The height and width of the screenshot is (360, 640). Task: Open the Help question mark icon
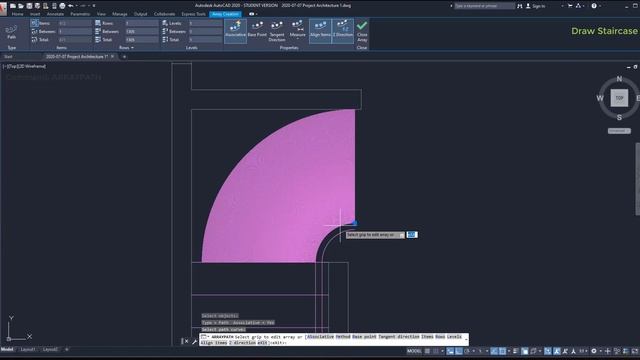pos(594,6)
